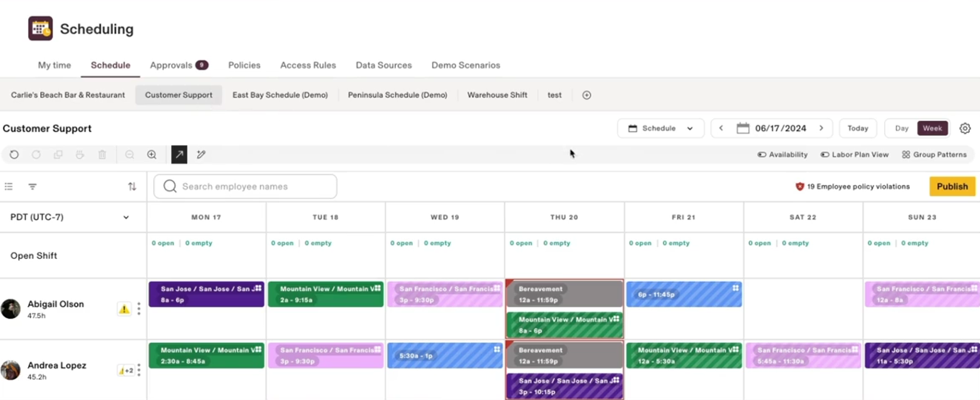
Task: Click the list view icon
Action: (x=9, y=186)
